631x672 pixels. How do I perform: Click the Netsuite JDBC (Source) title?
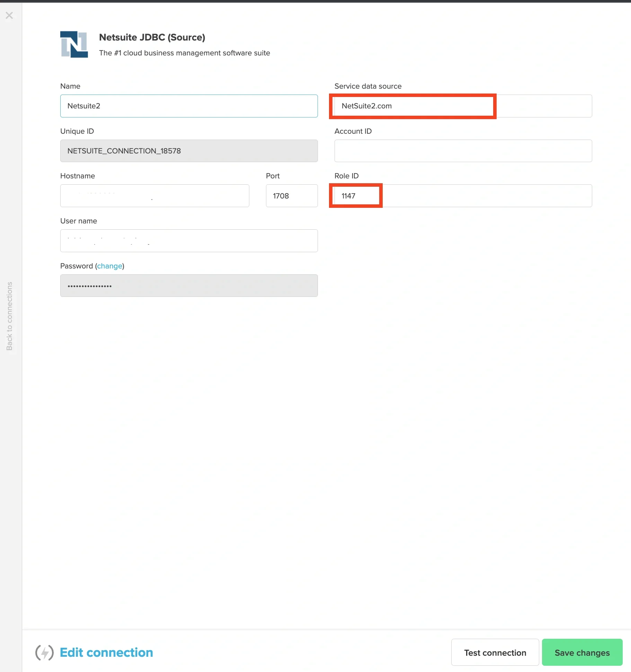(152, 37)
